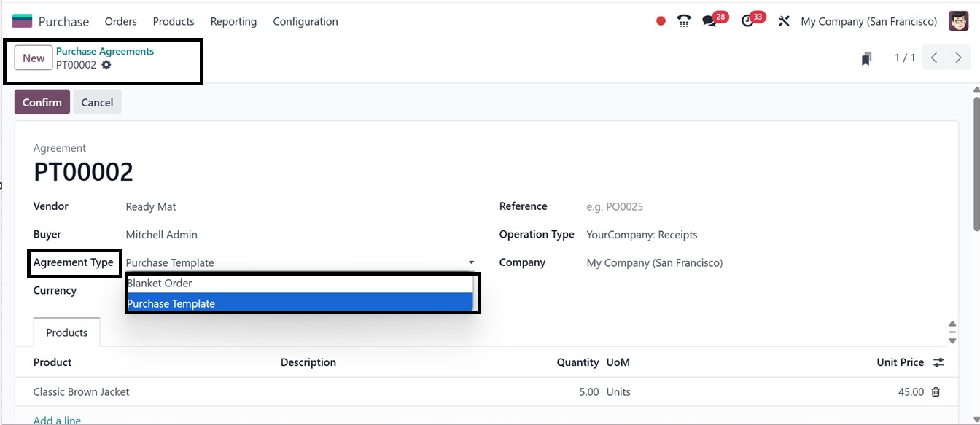980x425 pixels.
Task: Follow the Purchase Agreements breadcrumb link
Action: 105,51
